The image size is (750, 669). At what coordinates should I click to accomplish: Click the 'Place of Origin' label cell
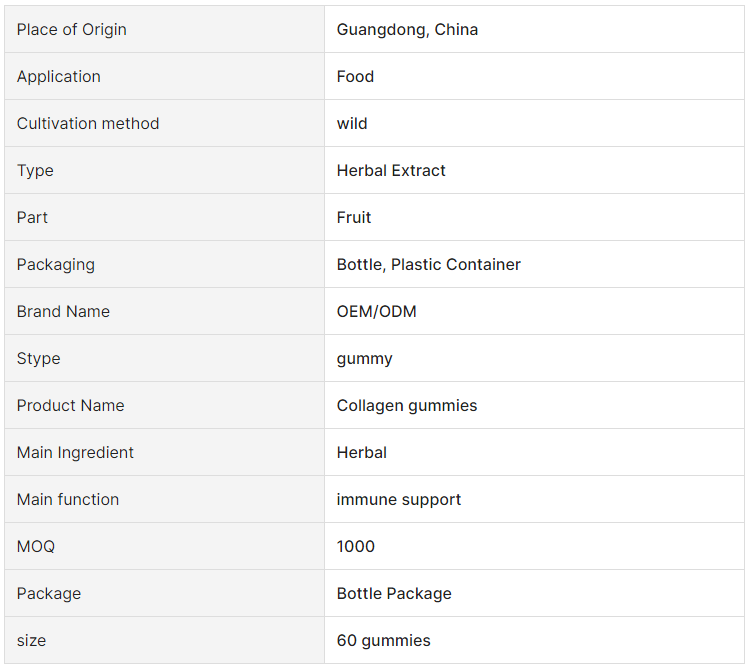coord(72,30)
